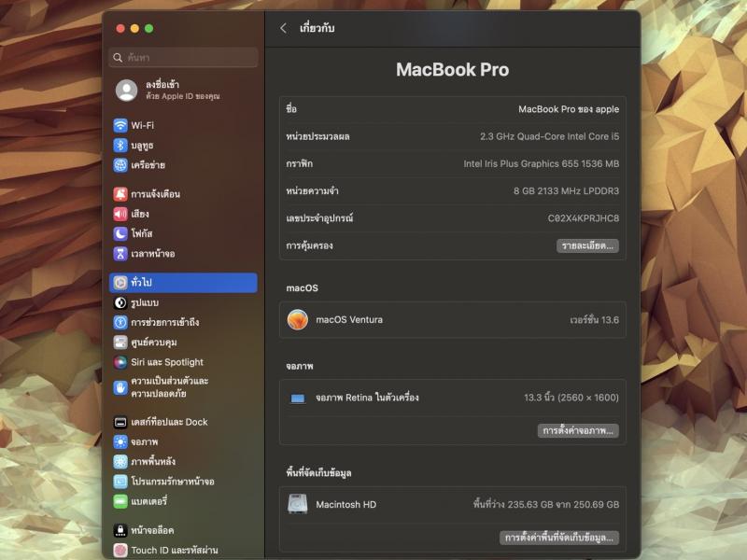Screen dimensions: 747x560
Task: Select the Focus moon icon
Action: pos(120,233)
